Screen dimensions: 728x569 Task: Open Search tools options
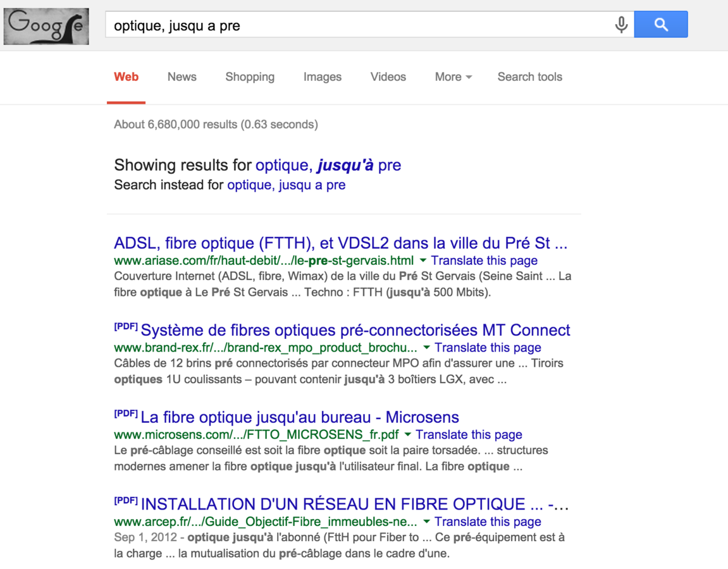pyautogui.click(x=530, y=76)
